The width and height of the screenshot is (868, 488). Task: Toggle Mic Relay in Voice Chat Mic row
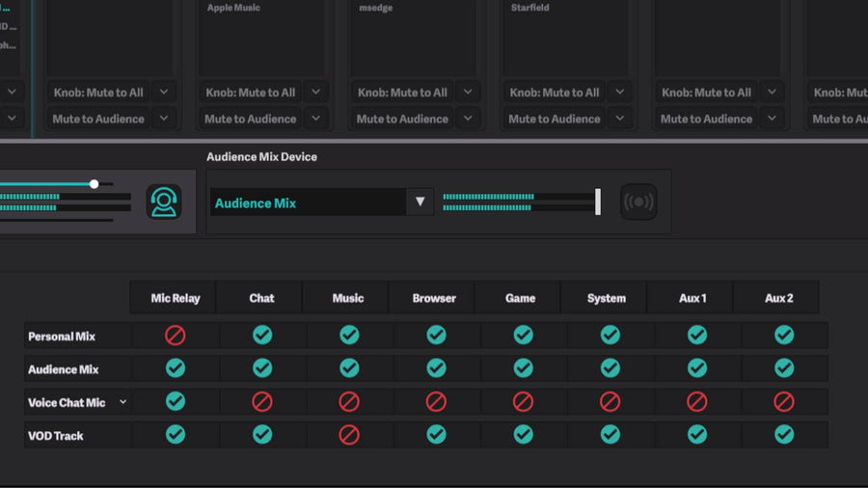[175, 402]
